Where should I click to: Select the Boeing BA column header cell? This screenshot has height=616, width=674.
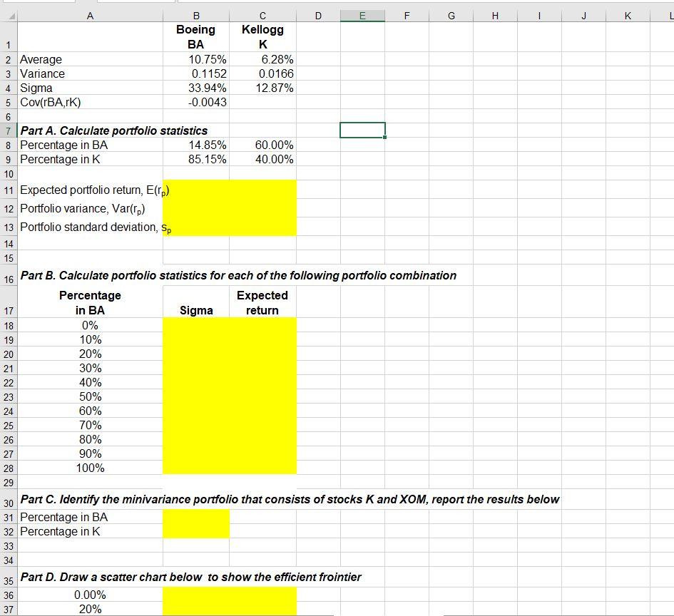[196, 36]
